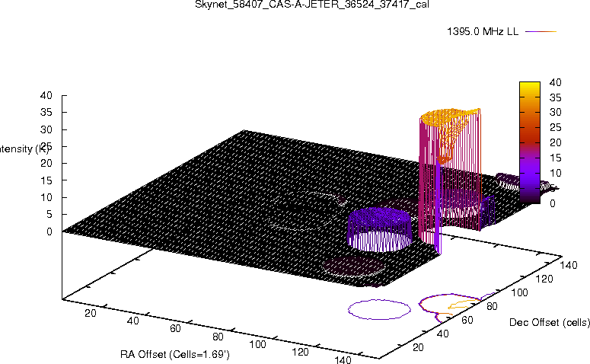Click tick 80 on the RA Offset axis
Viewport: 590px width, 364px height.
(x=218, y=337)
